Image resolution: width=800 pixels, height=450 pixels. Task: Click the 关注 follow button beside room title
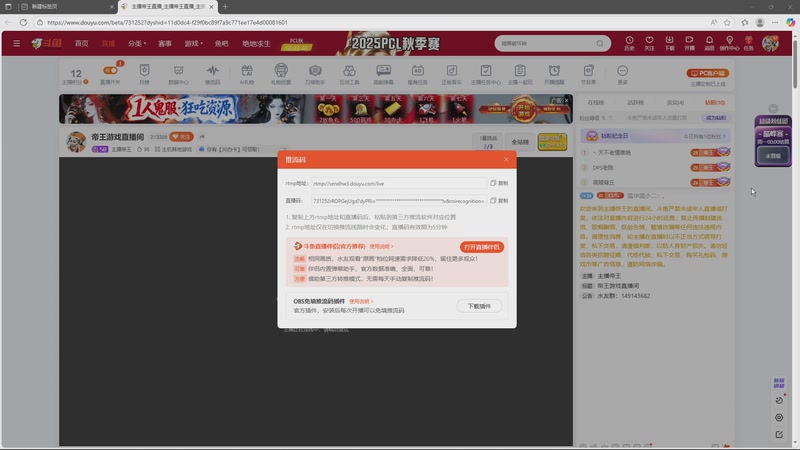[182, 137]
